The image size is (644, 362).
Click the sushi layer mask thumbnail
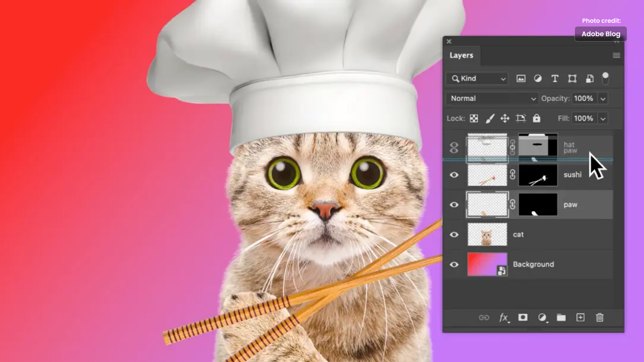(x=537, y=175)
